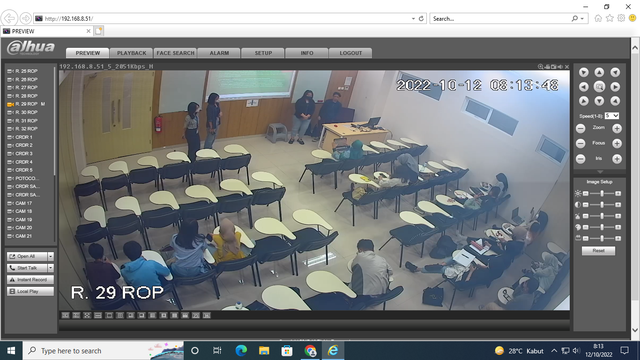Activate PTZ 3D positioning magnifier button
The image size is (640, 360).
(x=599, y=87)
